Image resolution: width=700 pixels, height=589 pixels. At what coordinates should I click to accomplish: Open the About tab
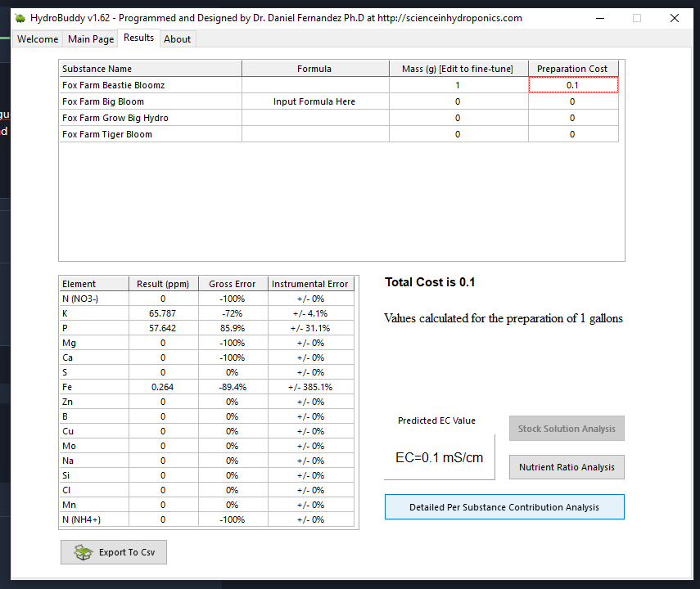(177, 39)
